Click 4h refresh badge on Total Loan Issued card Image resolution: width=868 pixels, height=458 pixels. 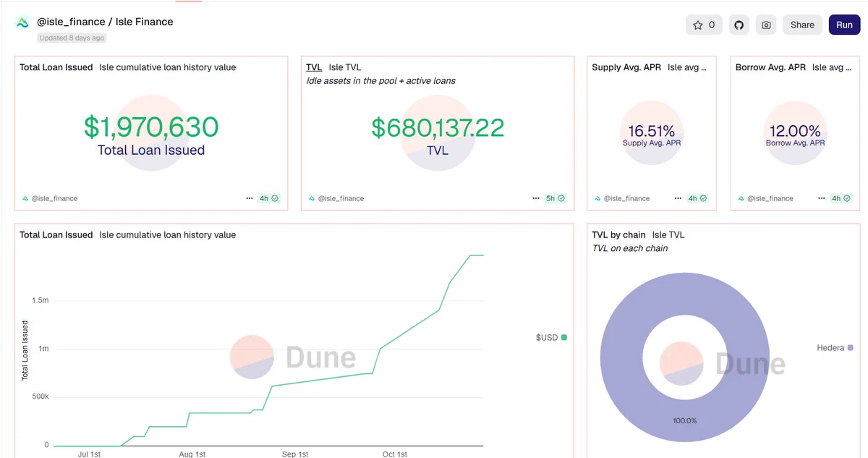[269, 198]
